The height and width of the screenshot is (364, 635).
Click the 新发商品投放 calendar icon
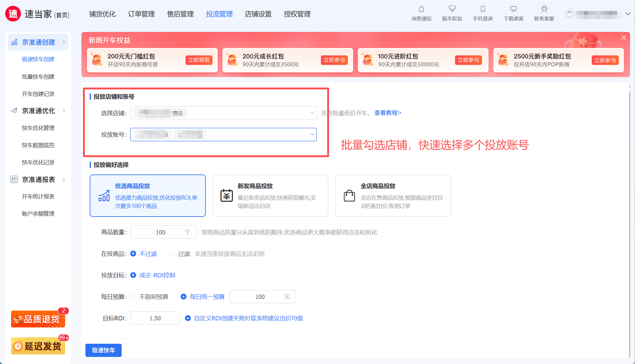point(227,195)
